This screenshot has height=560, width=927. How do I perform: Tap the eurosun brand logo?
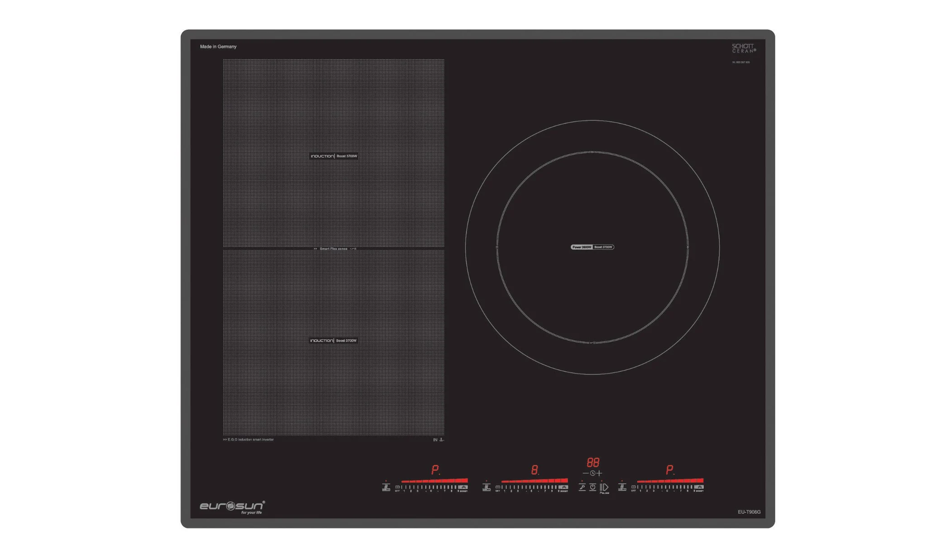(x=232, y=506)
